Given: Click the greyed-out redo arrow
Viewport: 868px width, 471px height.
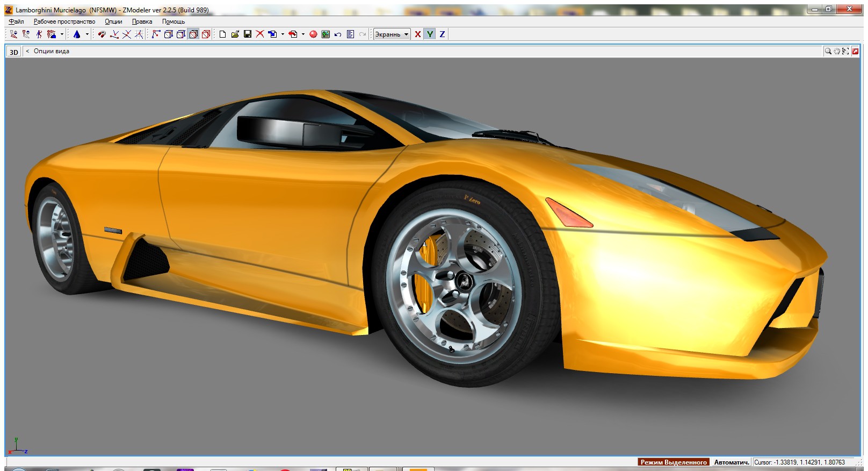Looking at the screenshot, I should click(x=363, y=34).
